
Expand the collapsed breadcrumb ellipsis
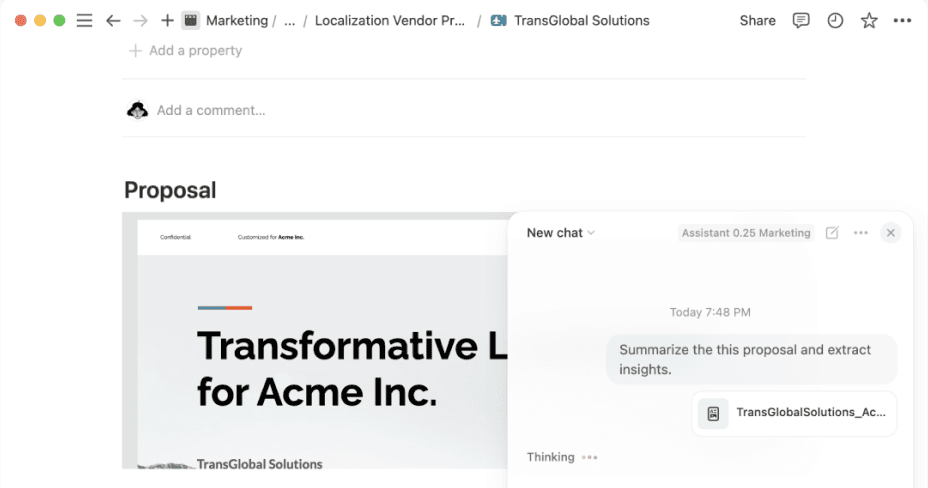(x=289, y=20)
